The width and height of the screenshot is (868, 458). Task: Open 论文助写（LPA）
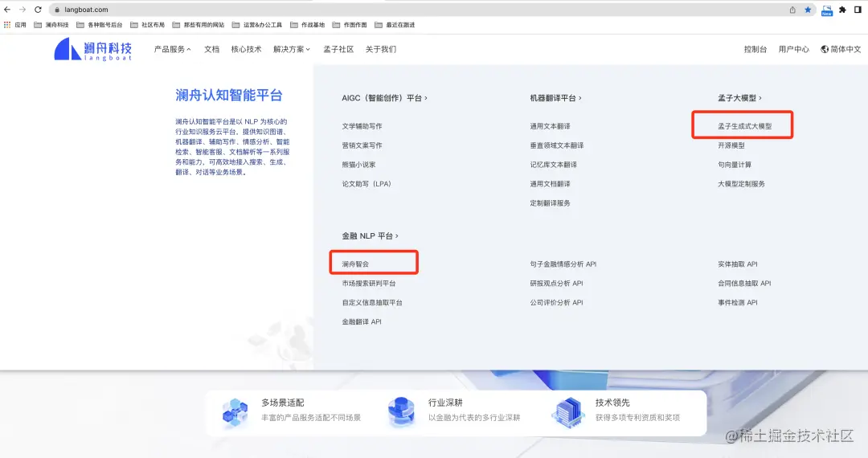pyautogui.click(x=366, y=184)
